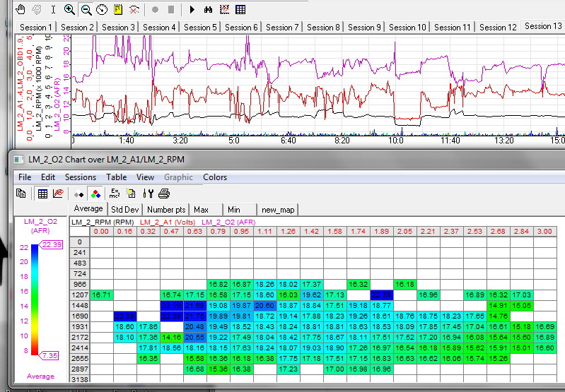Switch to Session 2 tab
Image resolution: width=565 pixels, height=392 pixels.
pyautogui.click(x=77, y=28)
